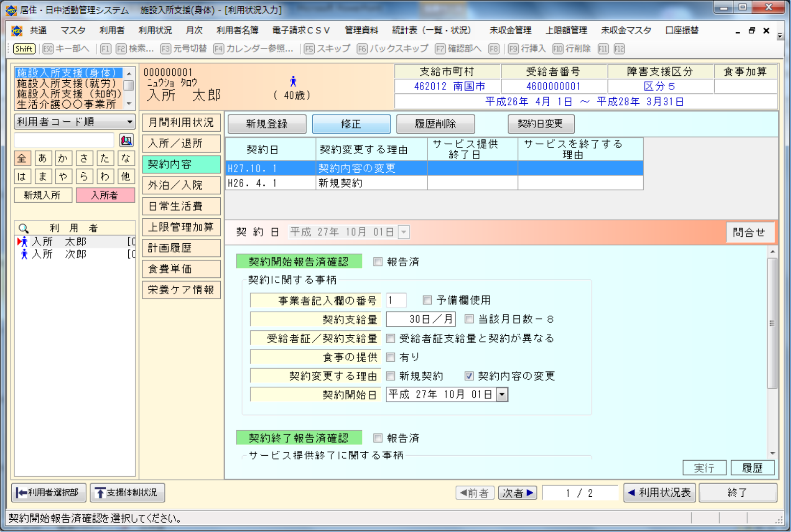The image size is (791, 532).
Task: Select the person icon for 入所 次郎
Action: pyautogui.click(x=24, y=254)
